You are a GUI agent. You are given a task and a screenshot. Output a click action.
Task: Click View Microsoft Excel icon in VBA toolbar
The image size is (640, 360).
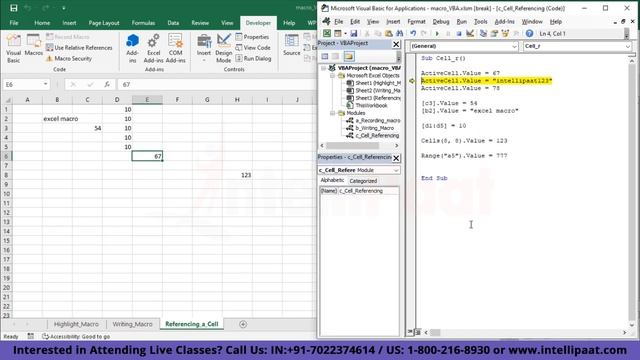327,33
